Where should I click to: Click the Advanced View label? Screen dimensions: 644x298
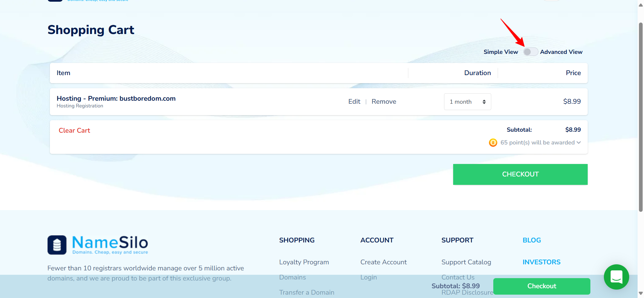(x=561, y=52)
